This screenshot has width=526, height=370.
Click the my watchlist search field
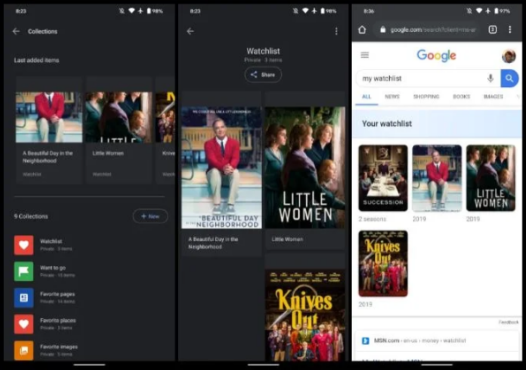[423, 78]
